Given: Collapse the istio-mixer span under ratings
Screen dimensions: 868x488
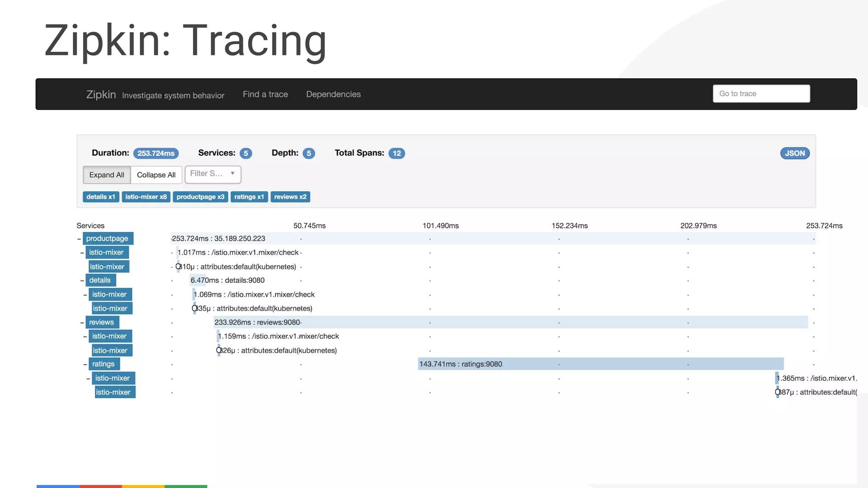Looking at the screenshot, I should 88,379.
